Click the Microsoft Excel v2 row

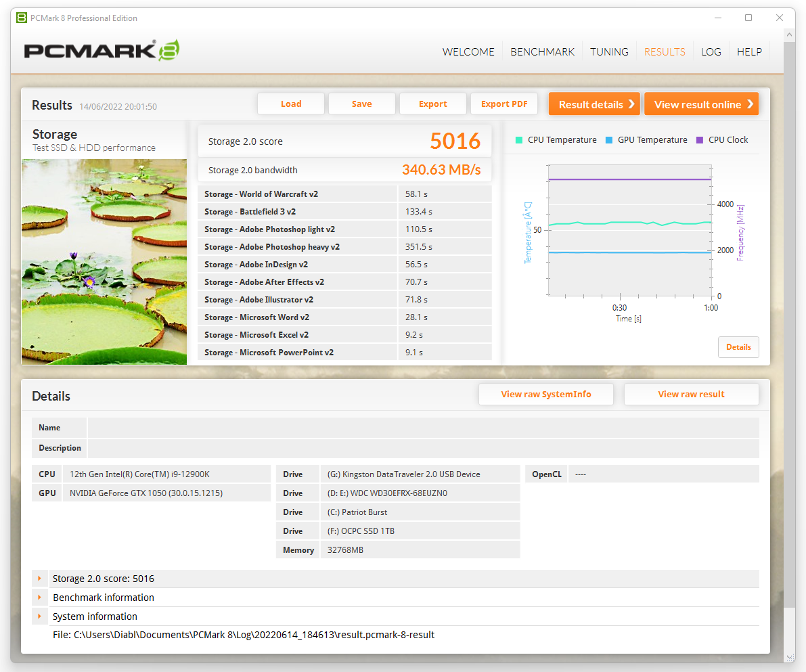(x=344, y=335)
